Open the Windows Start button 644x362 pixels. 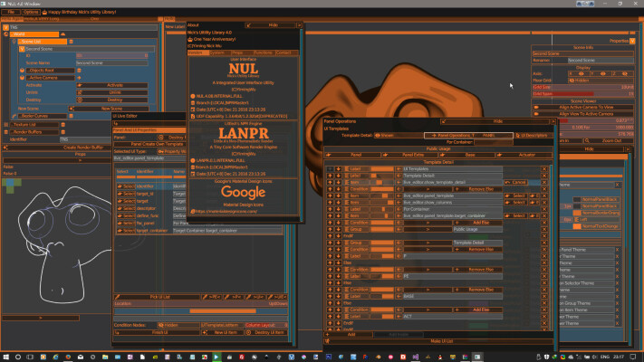pyautogui.click(x=7, y=356)
